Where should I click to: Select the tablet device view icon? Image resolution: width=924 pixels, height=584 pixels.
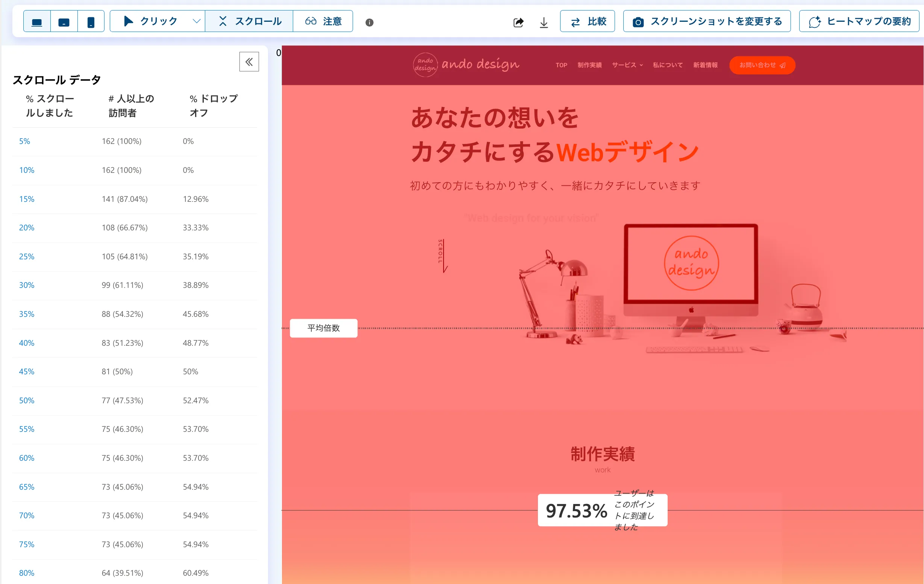[x=64, y=21]
